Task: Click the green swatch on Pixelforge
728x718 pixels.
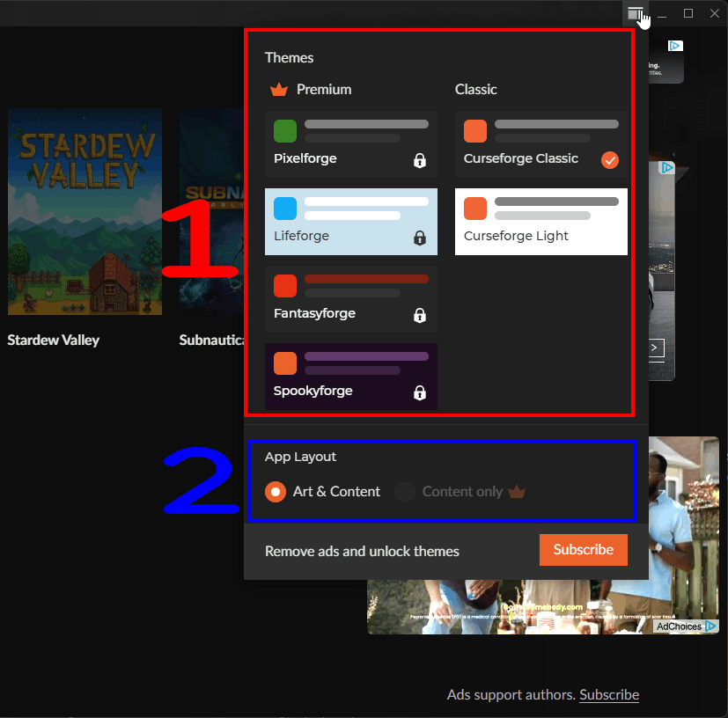Action: coord(285,131)
